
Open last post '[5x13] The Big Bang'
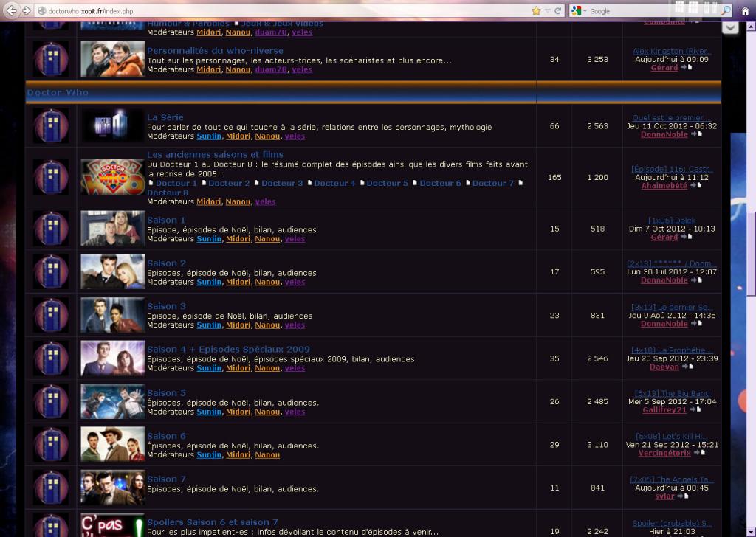coord(672,393)
